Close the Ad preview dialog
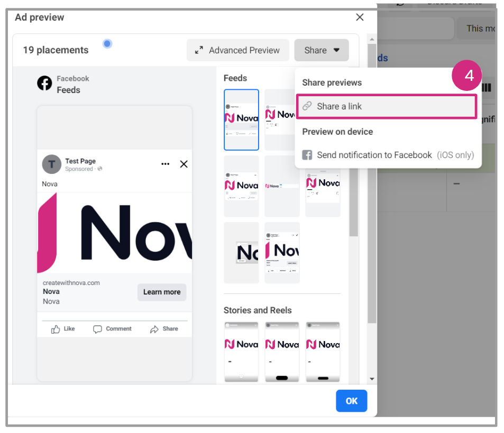The width and height of the screenshot is (504, 433). (x=360, y=17)
